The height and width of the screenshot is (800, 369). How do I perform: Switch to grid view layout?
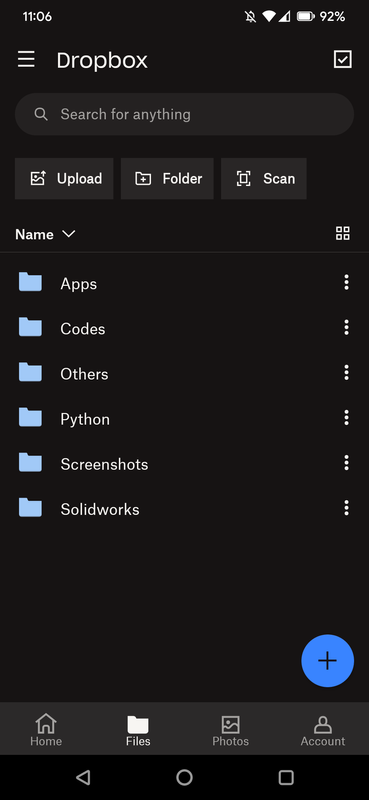pyautogui.click(x=343, y=234)
